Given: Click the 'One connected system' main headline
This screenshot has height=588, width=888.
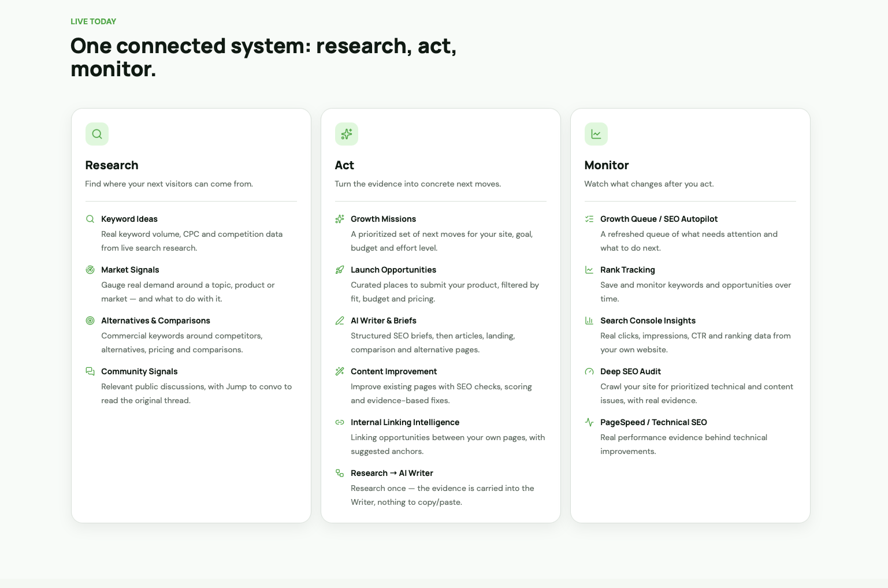Looking at the screenshot, I should pos(263,57).
